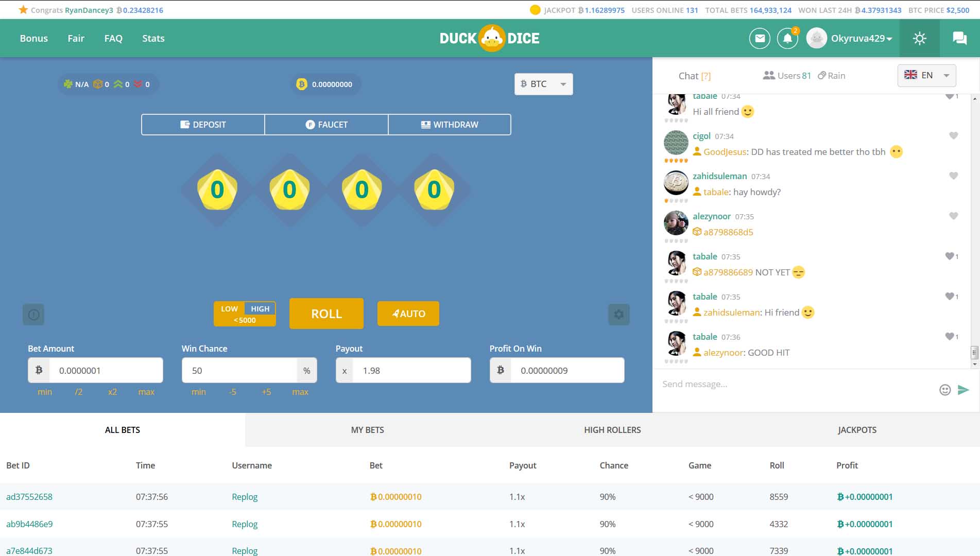The height and width of the screenshot is (556, 980).
Task: Send the chat message arrow icon
Action: (963, 390)
